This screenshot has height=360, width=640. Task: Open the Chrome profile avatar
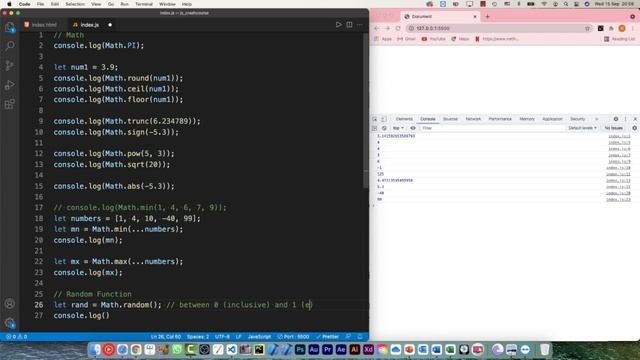pos(622,28)
